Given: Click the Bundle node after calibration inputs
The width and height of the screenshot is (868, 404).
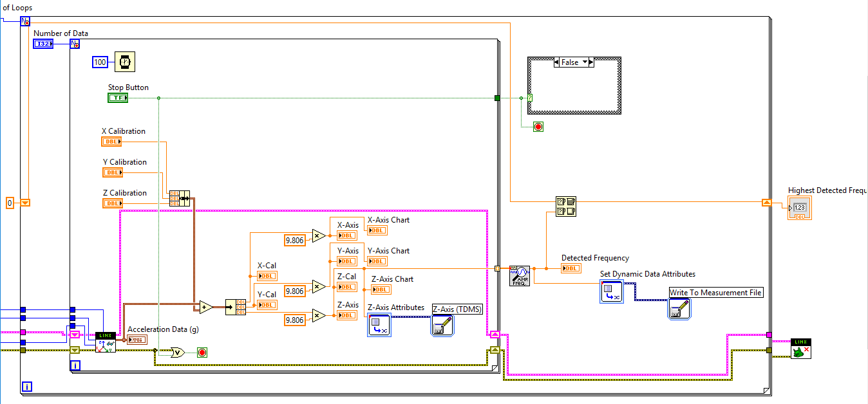Looking at the screenshot, I should tap(179, 198).
